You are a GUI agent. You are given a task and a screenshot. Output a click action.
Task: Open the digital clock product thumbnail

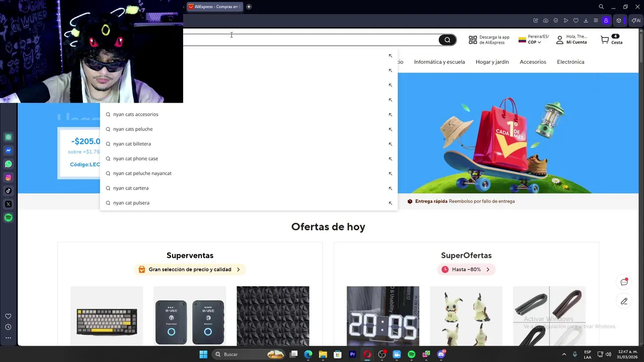383,316
